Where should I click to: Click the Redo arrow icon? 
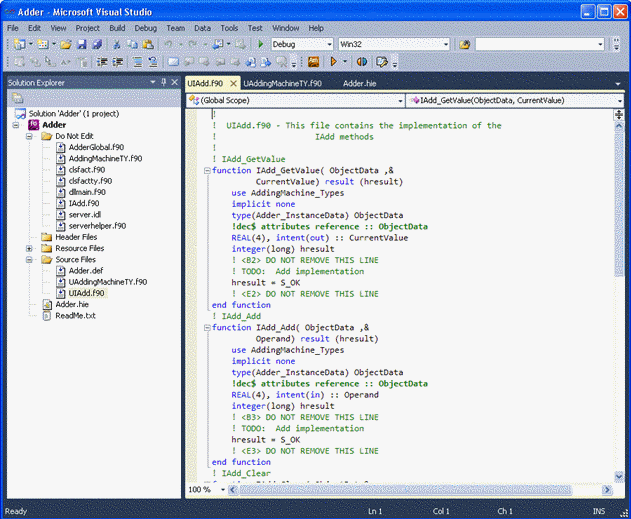click(193, 44)
